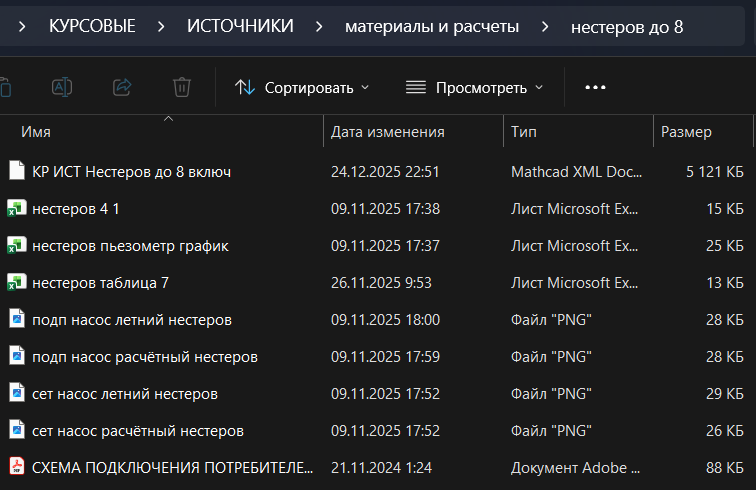The width and height of the screenshot is (756, 490).
Task: Sort by the Дата изменения column header
Action: [388, 132]
